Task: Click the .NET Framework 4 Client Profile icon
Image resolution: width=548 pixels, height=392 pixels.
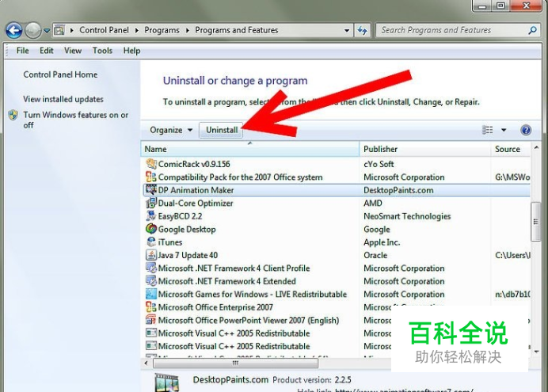Action: [x=151, y=268]
